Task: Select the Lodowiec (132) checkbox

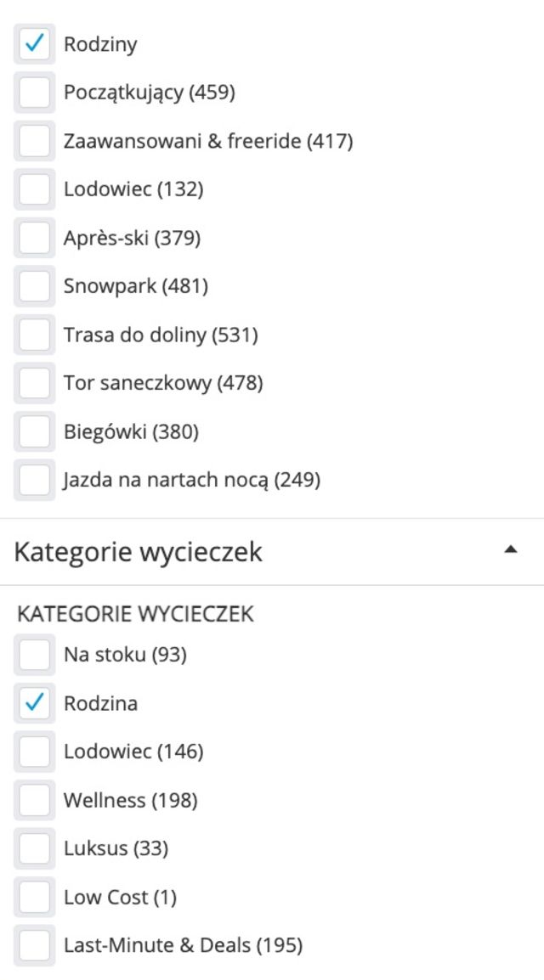Action: 34,189
